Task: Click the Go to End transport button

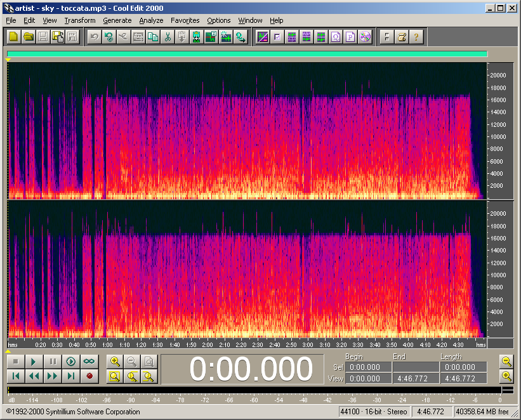Action: [71, 376]
